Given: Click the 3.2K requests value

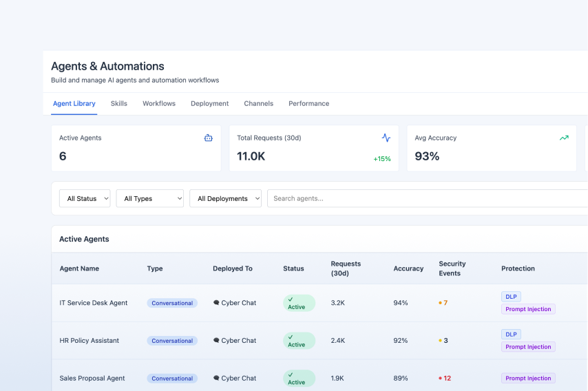Looking at the screenshot, I should click(x=337, y=302).
